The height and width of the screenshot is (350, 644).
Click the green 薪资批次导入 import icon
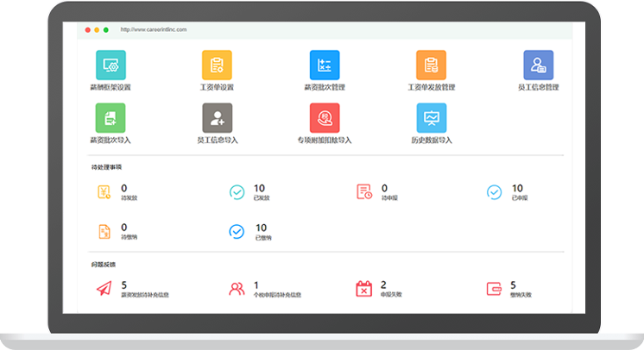110,118
